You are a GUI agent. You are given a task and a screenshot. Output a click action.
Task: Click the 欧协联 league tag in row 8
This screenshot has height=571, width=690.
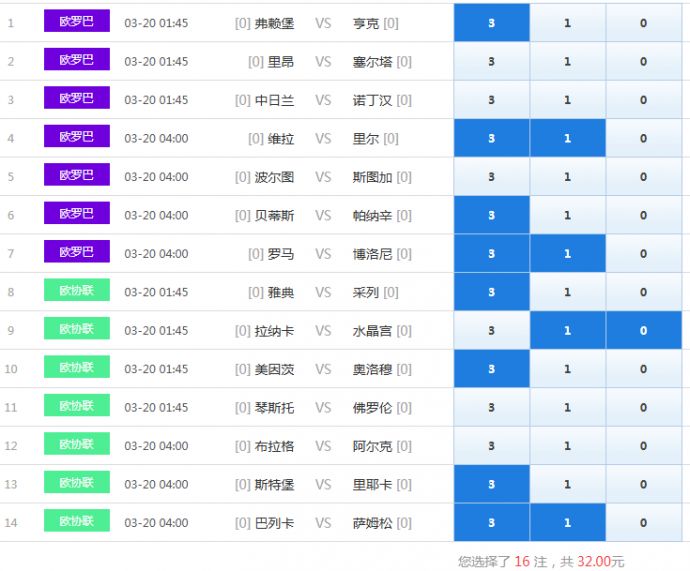click(x=77, y=291)
